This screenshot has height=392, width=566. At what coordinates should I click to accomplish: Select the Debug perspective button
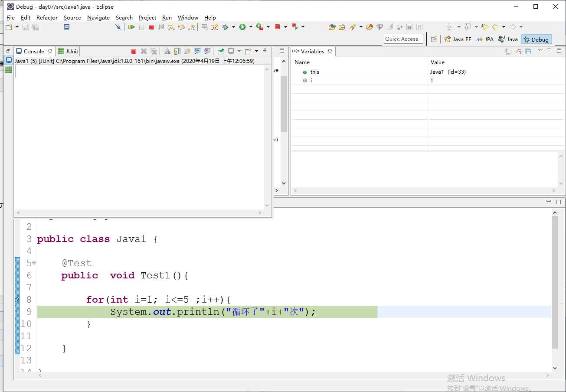click(537, 39)
